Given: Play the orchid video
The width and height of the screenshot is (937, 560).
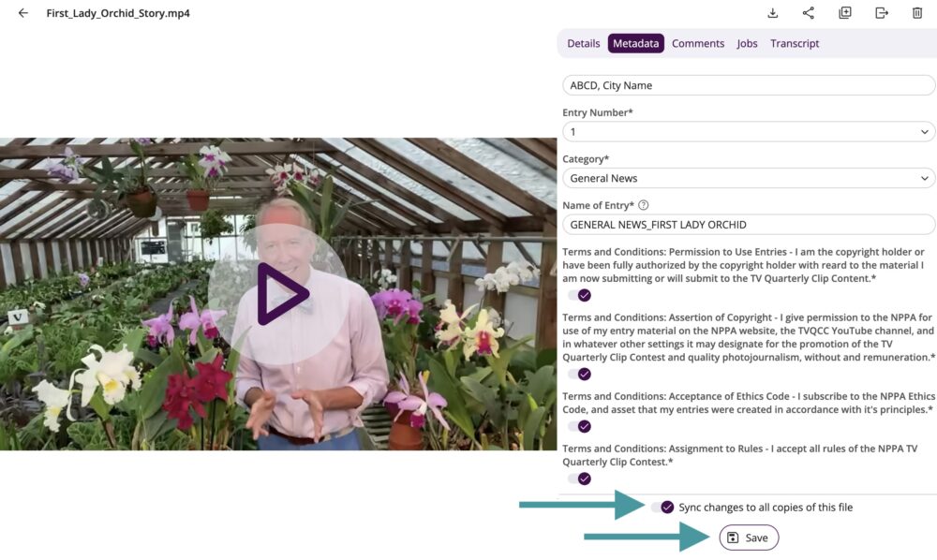Looking at the screenshot, I should coord(278,294).
